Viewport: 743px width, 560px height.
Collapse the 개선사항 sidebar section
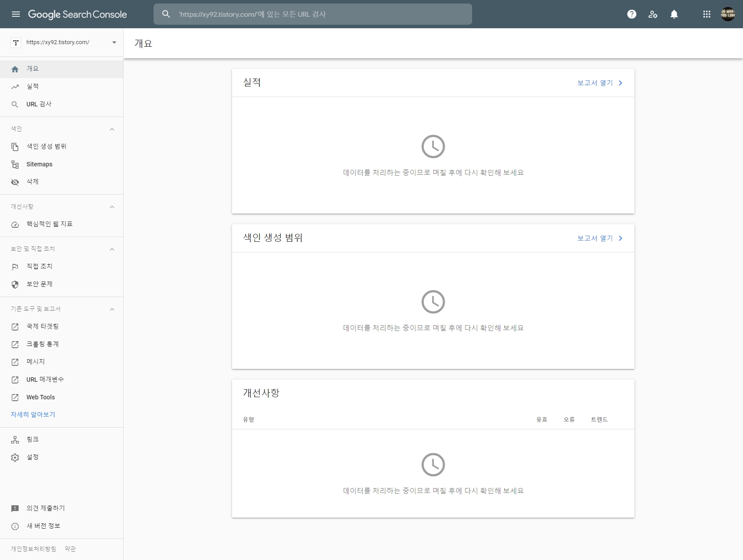(112, 207)
